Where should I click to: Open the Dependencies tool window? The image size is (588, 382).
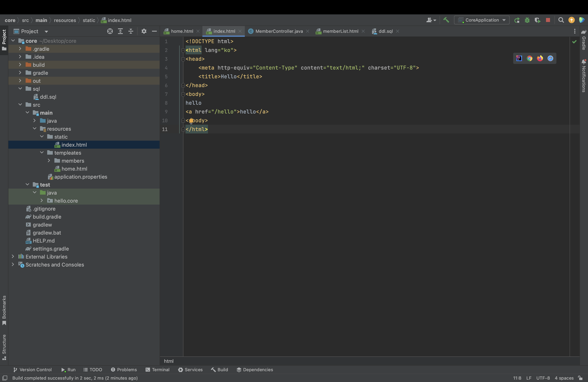click(x=255, y=369)
